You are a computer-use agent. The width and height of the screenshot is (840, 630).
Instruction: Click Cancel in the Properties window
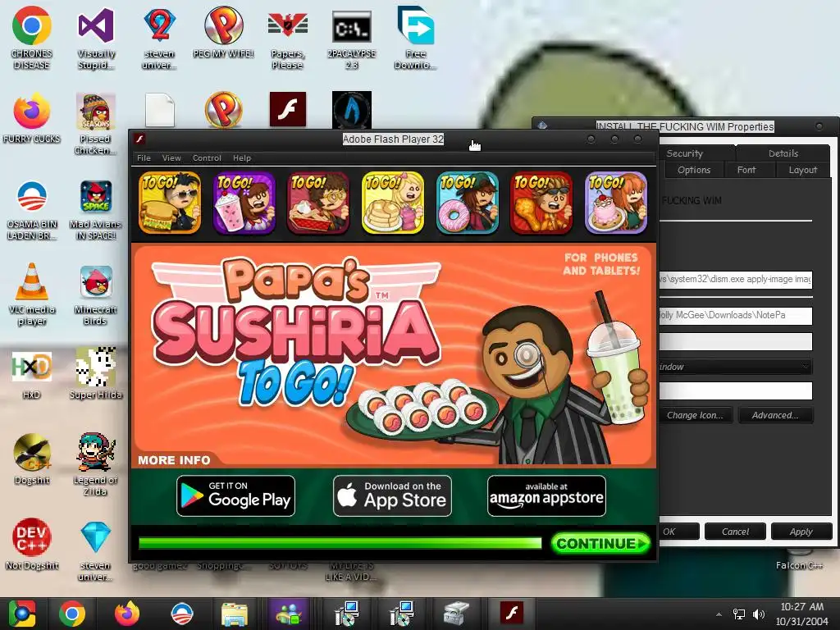(x=735, y=532)
